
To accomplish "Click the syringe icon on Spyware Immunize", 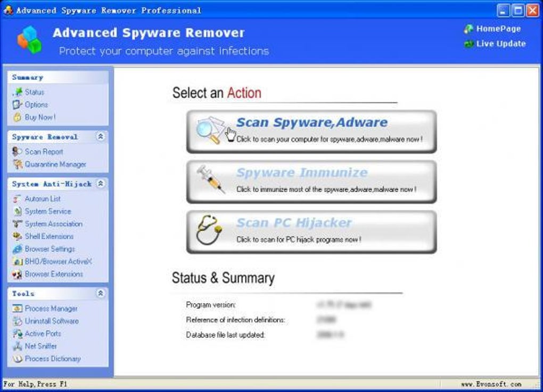I will [x=211, y=179].
